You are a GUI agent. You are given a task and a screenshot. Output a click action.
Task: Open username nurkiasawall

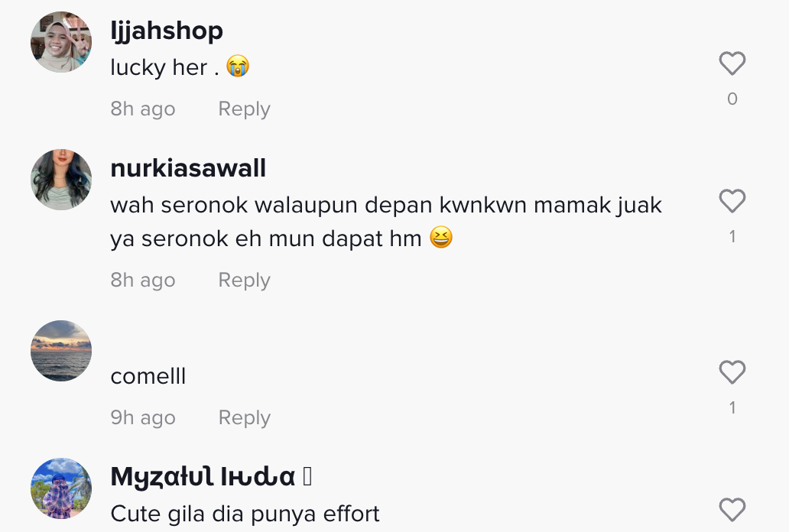188,168
